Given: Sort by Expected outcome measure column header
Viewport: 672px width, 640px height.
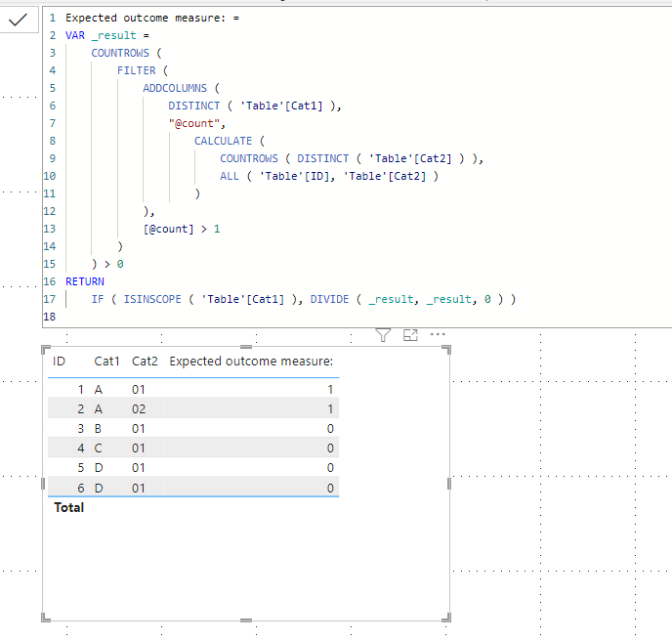Looking at the screenshot, I should coord(251,362).
